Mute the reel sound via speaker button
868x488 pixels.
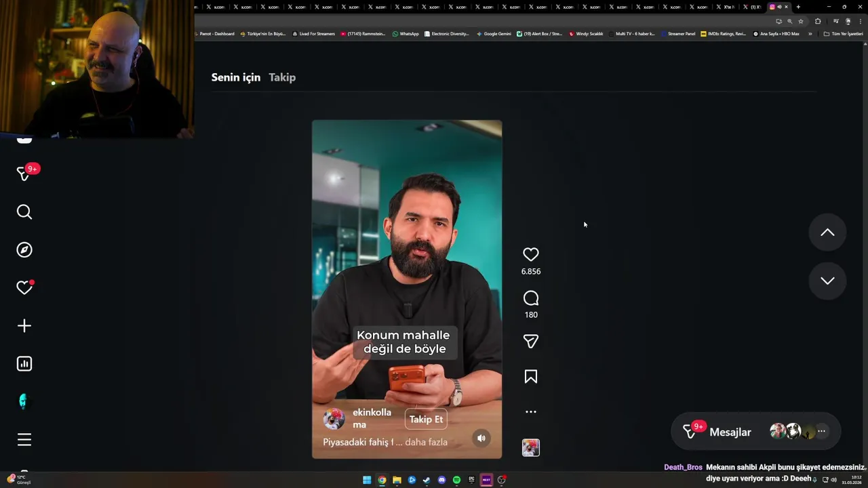[x=481, y=438]
